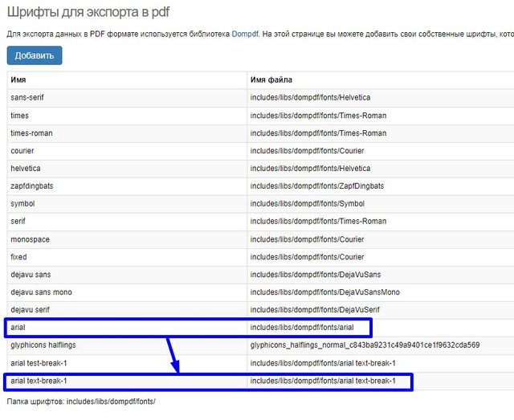Viewport: 514px width, 420px height.
Task: Click the Добавить button
Action: coord(35,55)
